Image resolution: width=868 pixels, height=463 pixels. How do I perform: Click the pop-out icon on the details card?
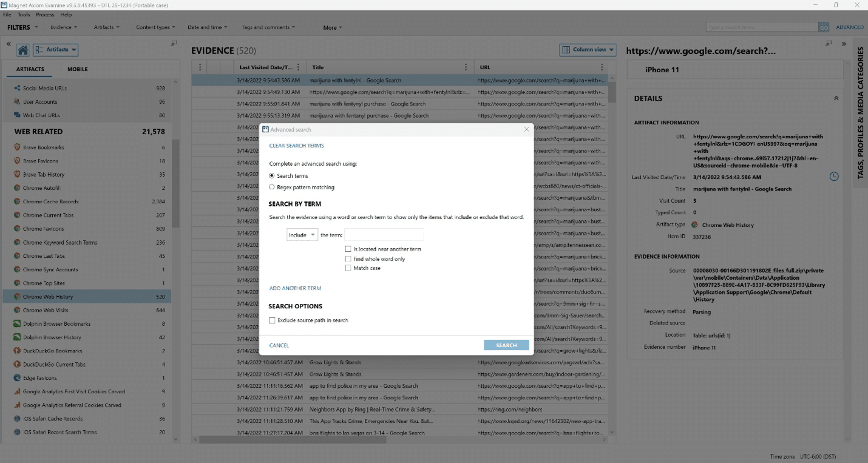pyautogui.click(x=828, y=44)
